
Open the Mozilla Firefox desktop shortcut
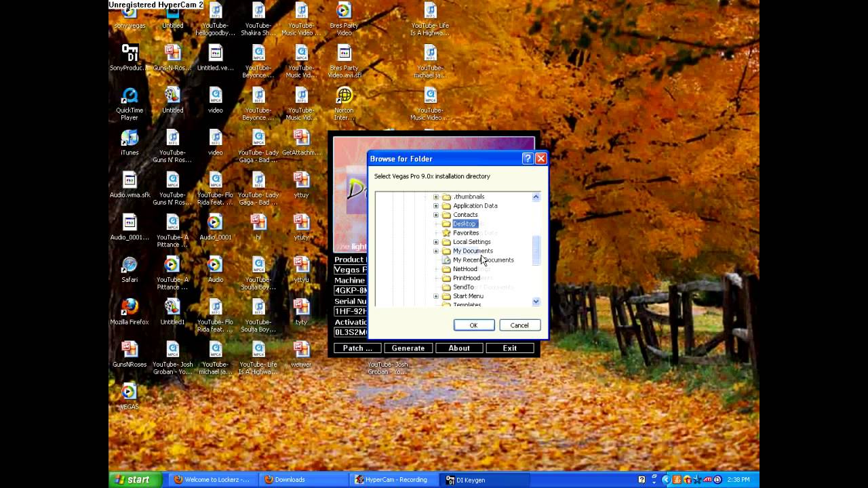(x=130, y=312)
